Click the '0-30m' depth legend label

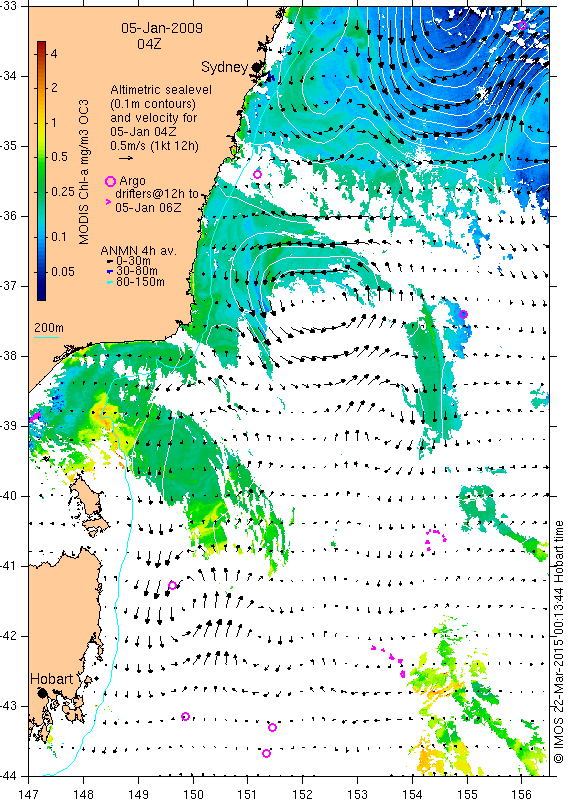133,261
